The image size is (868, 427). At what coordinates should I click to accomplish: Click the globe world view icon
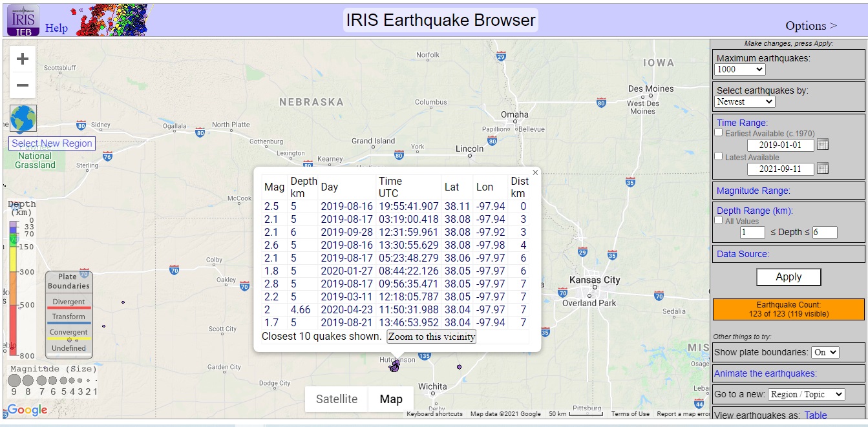[23, 119]
